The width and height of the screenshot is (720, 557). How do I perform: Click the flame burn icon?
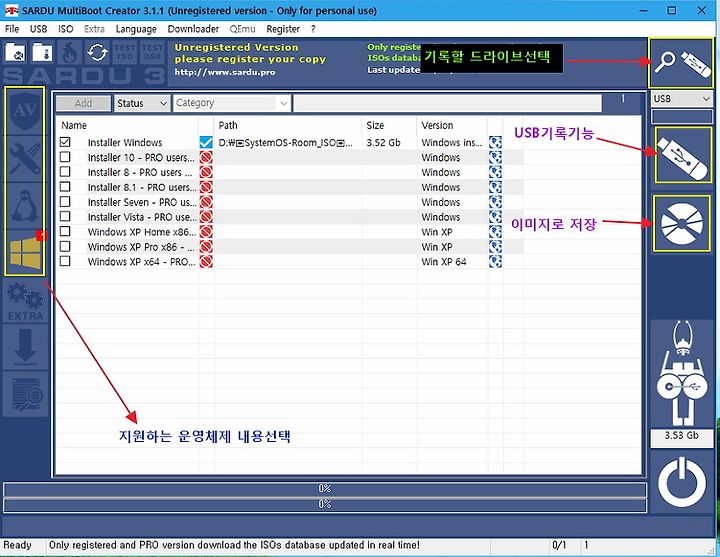coord(70,52)
